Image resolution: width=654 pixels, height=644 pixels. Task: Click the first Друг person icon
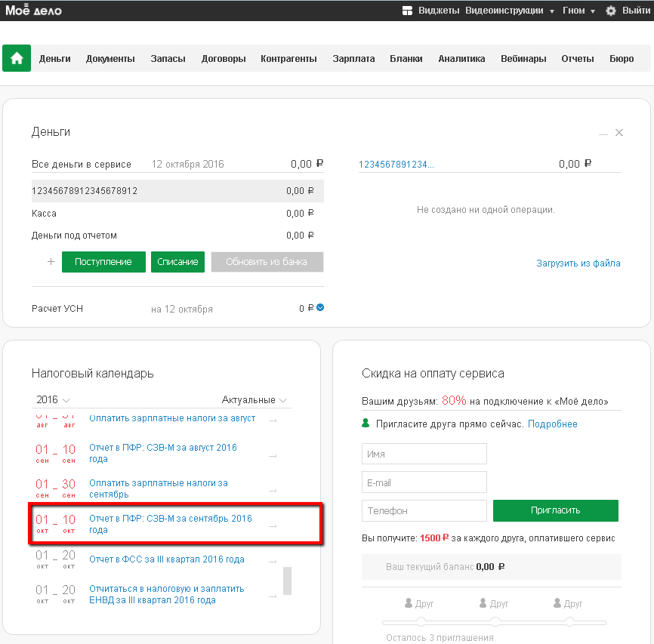(409, 603)
